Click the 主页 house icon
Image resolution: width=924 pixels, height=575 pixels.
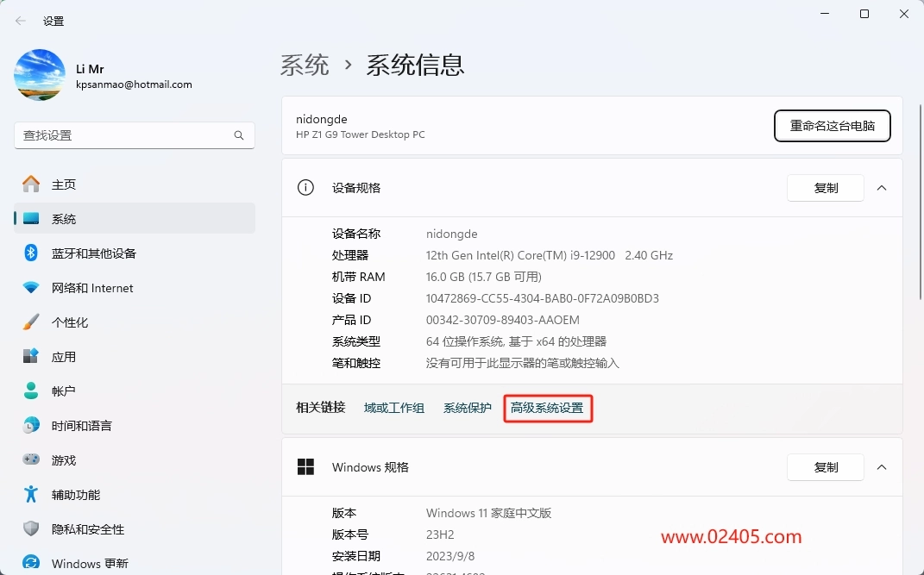pos(31,184)
